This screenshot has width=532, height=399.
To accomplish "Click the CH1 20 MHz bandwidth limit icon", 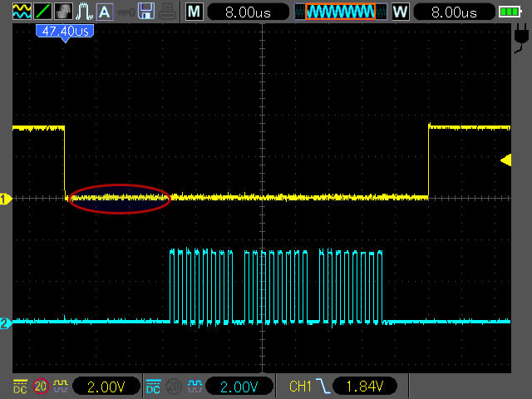I will (x=41, y=386).
